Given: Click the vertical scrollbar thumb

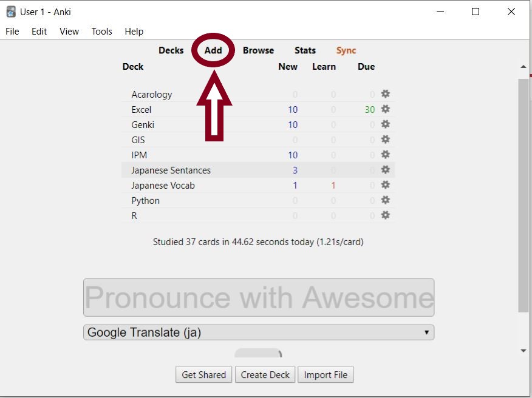Looking at the screenshot, I should tap(523, 195).
